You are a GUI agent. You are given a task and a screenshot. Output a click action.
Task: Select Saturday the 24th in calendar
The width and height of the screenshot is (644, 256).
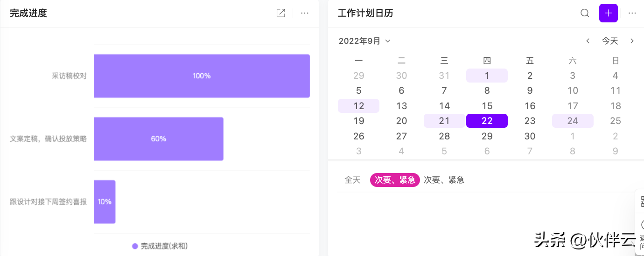point(573,121)
